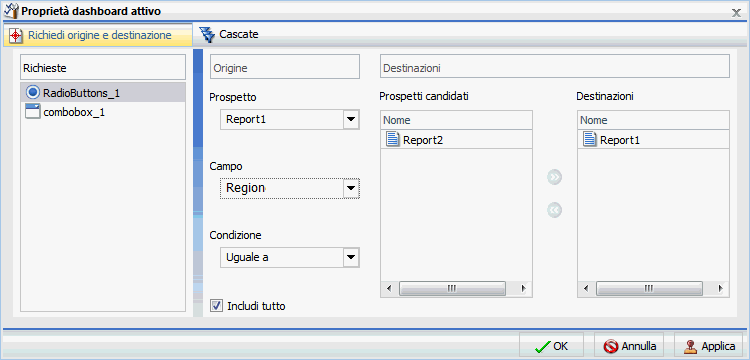Screen dimensions: 750x360
Task: Click the Destinazioni list right scroll arrow
Action: pos(720,288)
